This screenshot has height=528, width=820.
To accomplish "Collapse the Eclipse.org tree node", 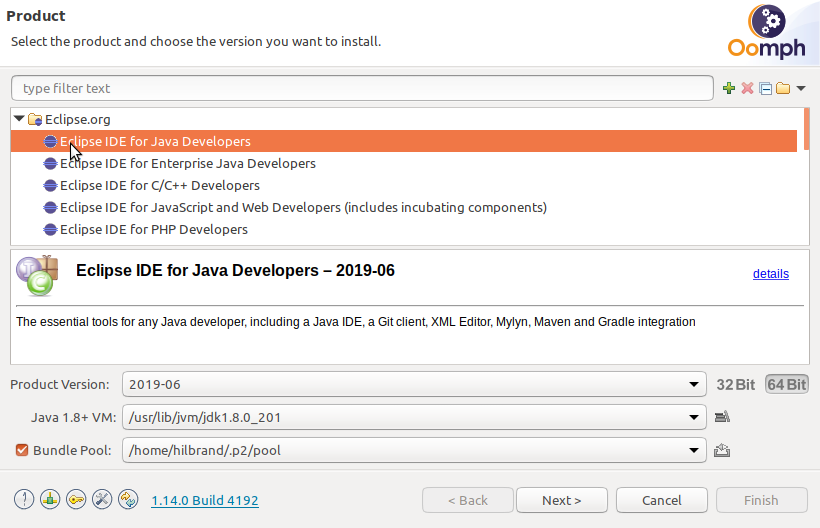I will 19,119.
